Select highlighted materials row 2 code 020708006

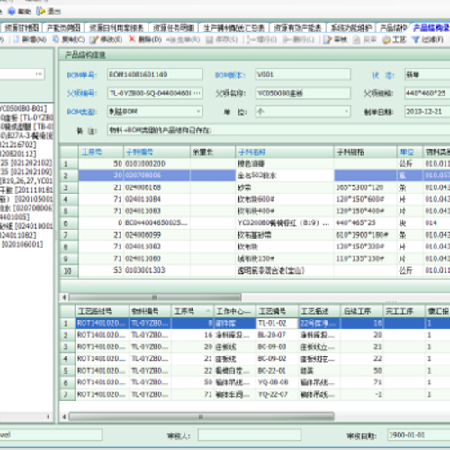[255, 175]
